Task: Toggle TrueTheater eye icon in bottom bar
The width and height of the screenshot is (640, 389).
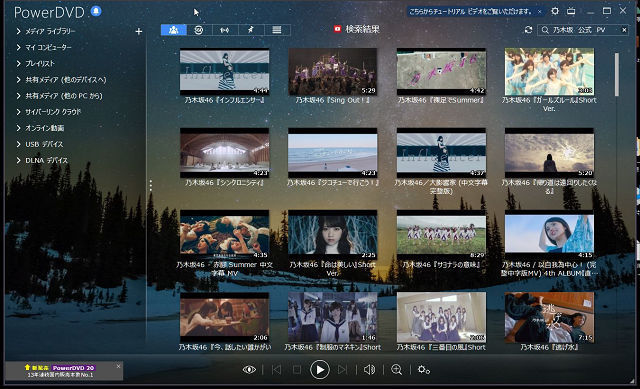Action: click(249, 370)
